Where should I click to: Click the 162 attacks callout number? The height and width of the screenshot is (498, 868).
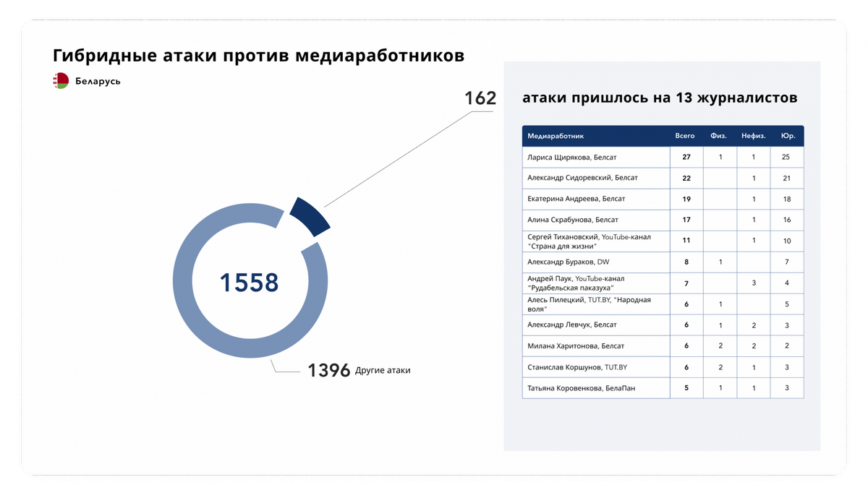point(480,98)
